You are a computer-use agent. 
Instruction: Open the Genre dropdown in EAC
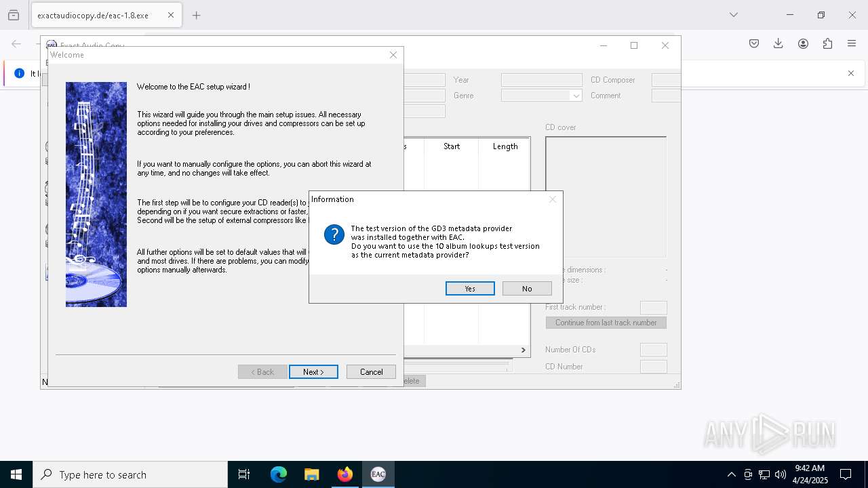[x=576, y=96]
